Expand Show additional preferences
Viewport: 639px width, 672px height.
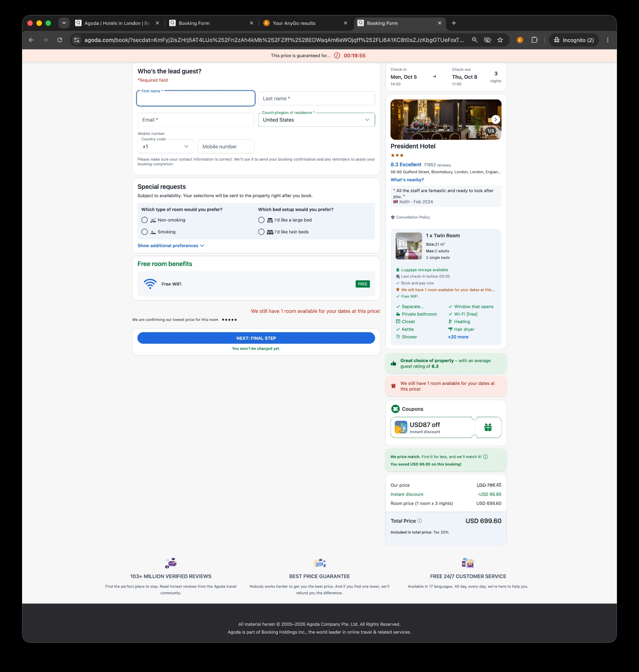[x=171, y=246]
